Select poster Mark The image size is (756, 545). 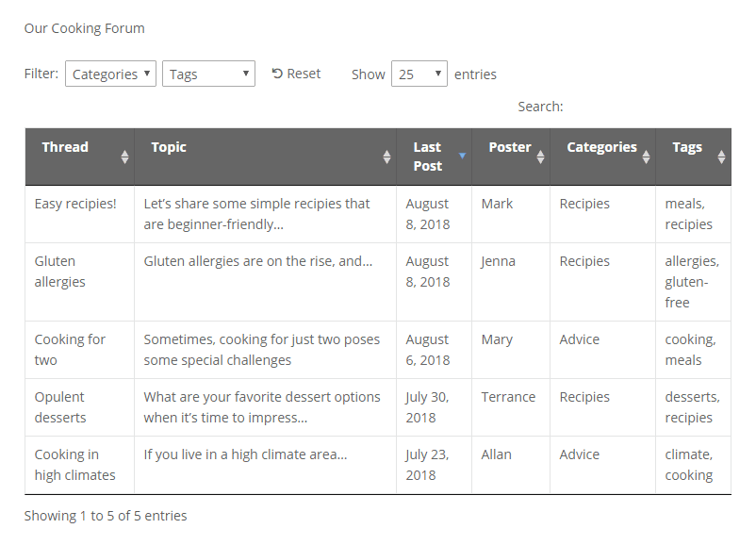pyautogui.click(x=498, y=203)
